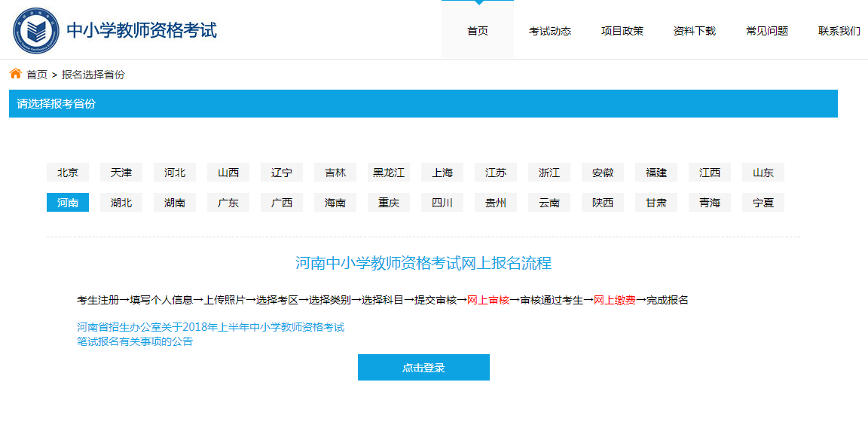The image size is (868, 428).
Task: Go to 项目政策 in top navigation
Action: (622, 31)
